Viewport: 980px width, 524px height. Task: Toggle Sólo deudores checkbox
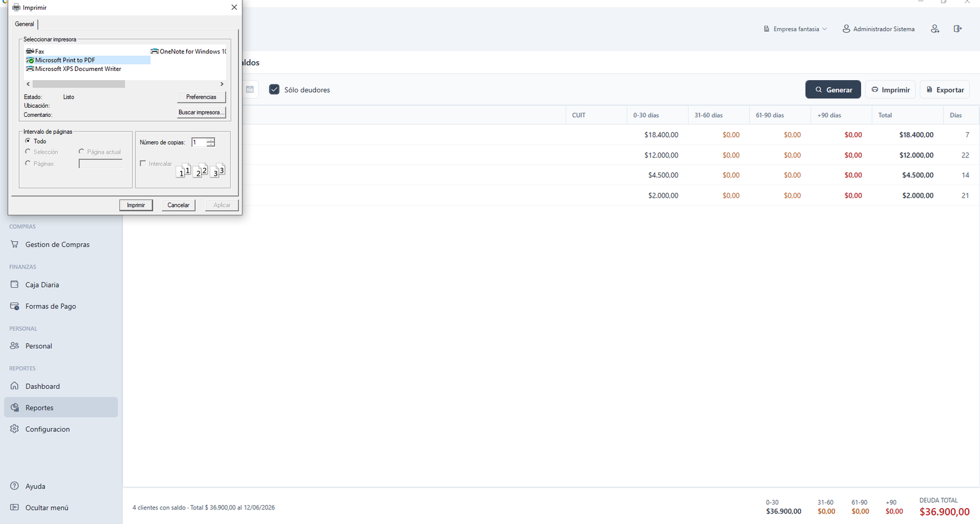(x=274, y=89)
